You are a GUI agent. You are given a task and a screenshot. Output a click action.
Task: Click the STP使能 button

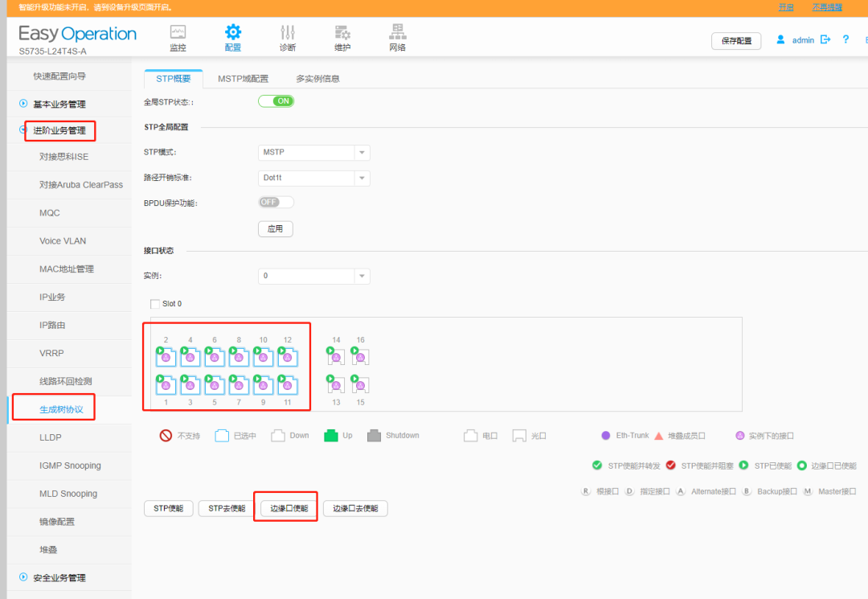point(168,508)
